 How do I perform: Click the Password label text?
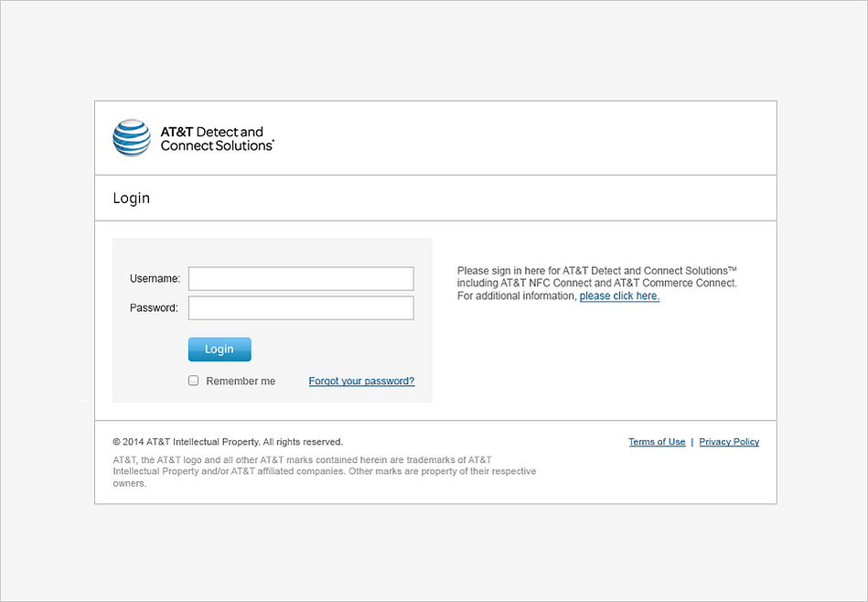[x=154, y=308]
